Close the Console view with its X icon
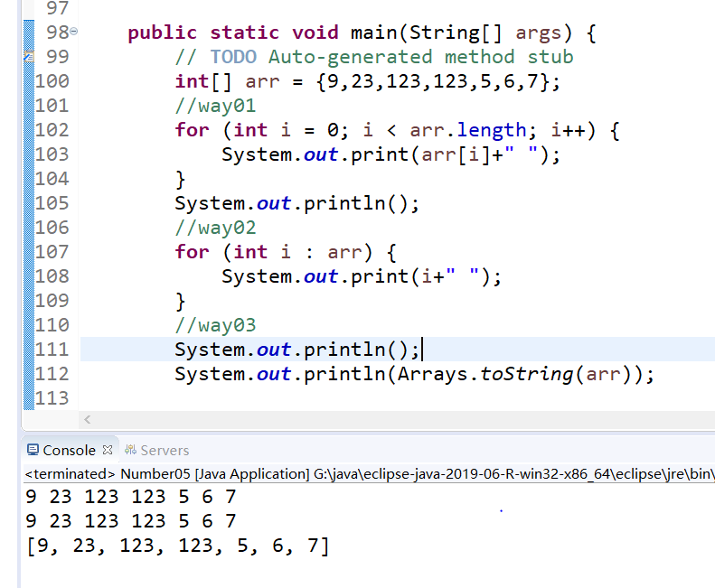Screen dimensions: 715x588 [x=108, y=450]
